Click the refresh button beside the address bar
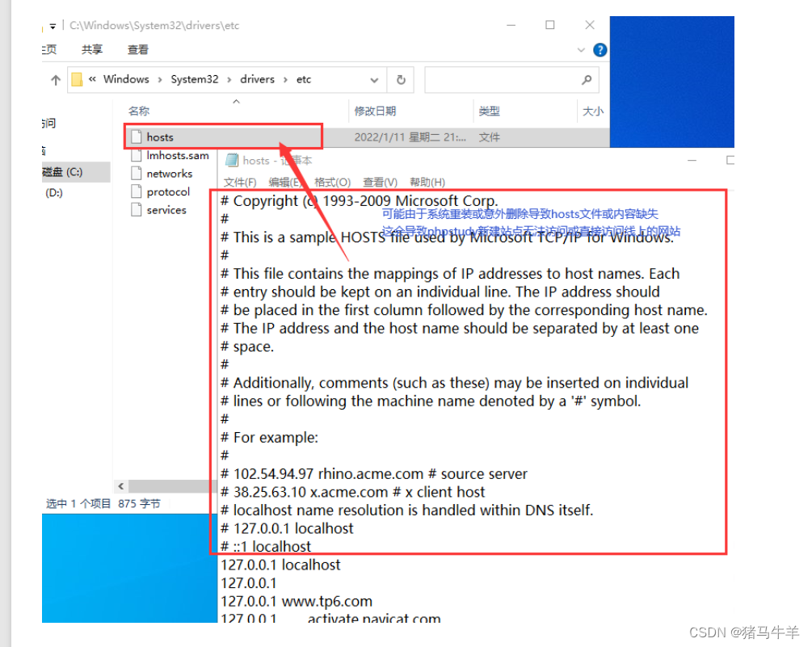The width and height of the screenshot is (812, 647). pos(401,80)
